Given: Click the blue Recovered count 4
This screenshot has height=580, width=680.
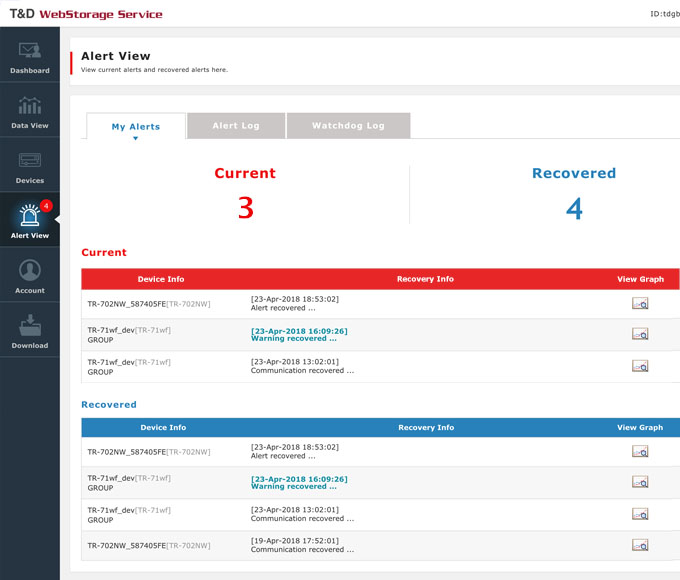Looking at the screenshot, I should (x=574, y=207).
